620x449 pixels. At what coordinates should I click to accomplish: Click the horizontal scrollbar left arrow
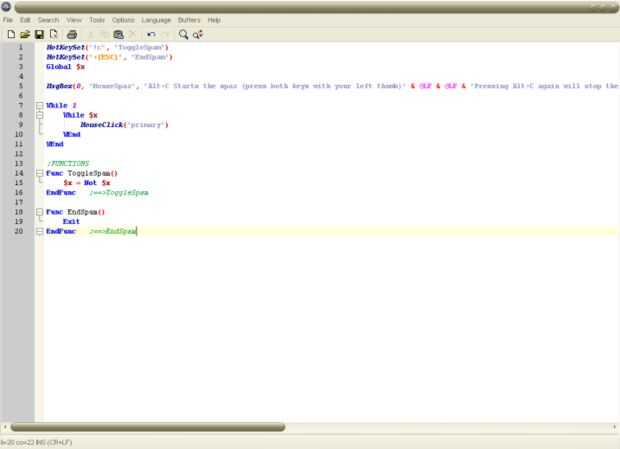tap(5, 427)
